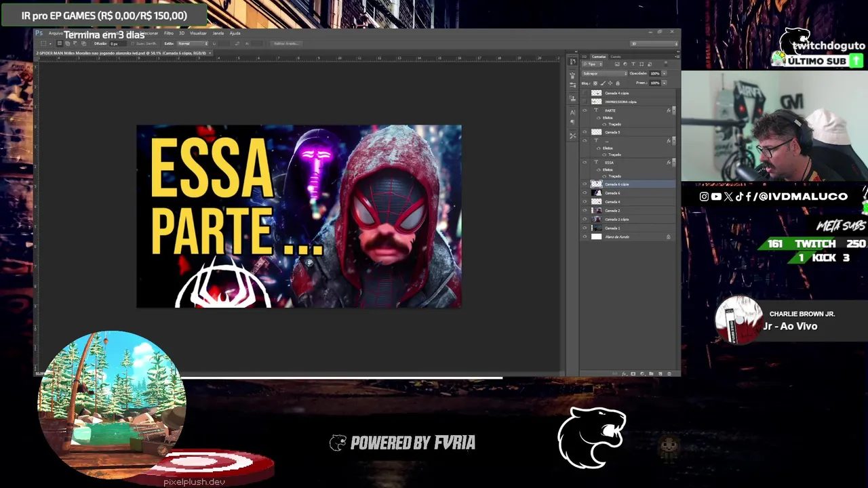Toggle the layer filtering switch
The width and height of the screenshot is (868, 488).
pos(666,64)
